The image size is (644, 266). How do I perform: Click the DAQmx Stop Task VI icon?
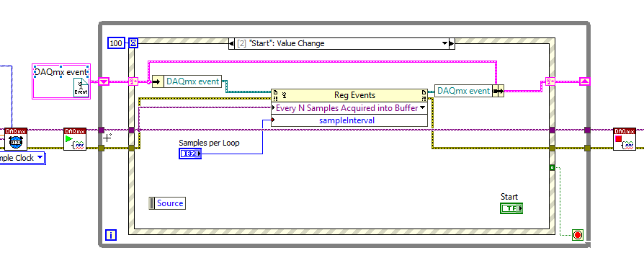pos(625,139)
